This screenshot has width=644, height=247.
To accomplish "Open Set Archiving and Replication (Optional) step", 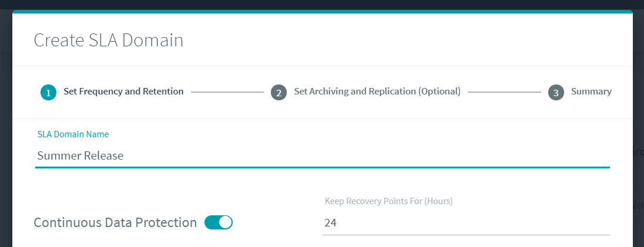I will click(x=377, y=92).
